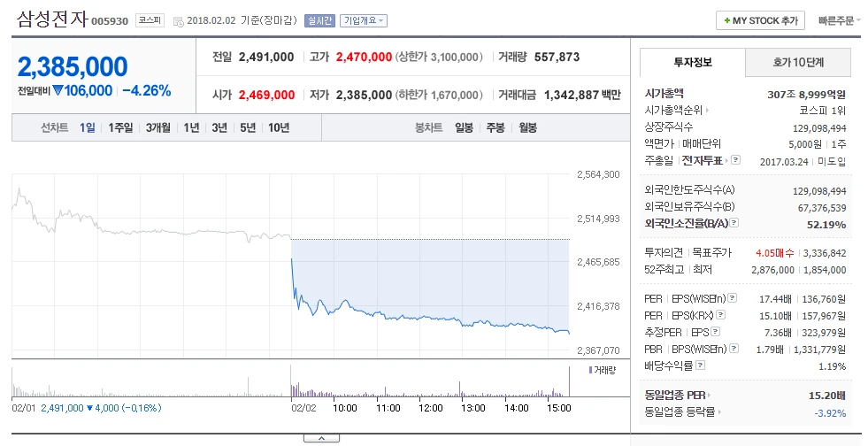Switch to the 호가10단계 tab

coord(798,63)
